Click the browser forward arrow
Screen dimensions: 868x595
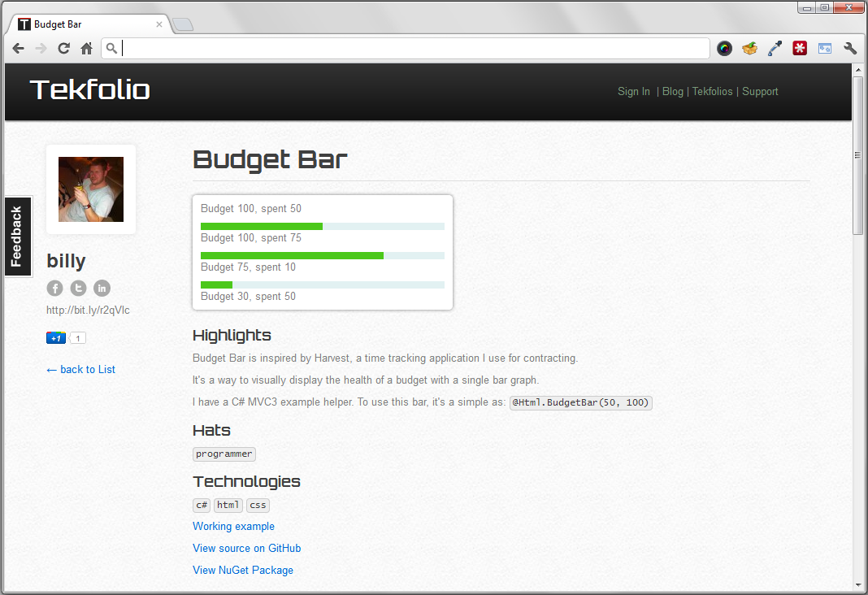pos(41,48)
